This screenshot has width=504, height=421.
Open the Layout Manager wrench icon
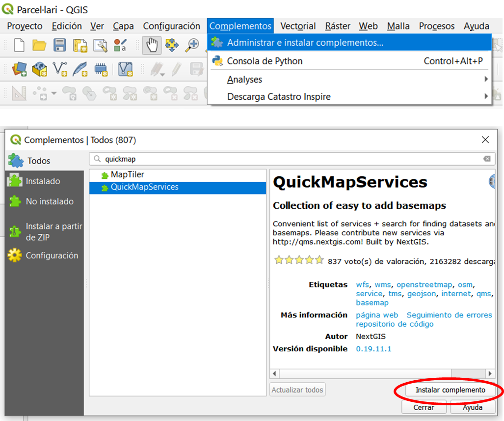click(x=100, y=45)
